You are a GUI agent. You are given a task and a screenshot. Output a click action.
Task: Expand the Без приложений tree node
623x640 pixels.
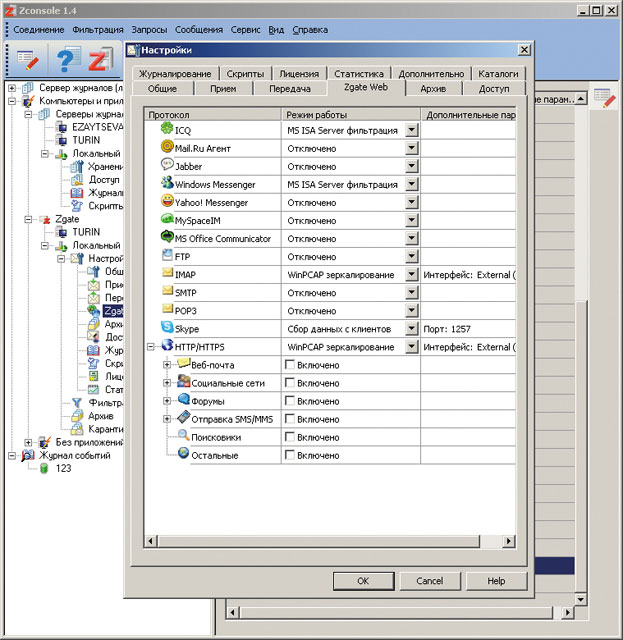pos(28,442)
